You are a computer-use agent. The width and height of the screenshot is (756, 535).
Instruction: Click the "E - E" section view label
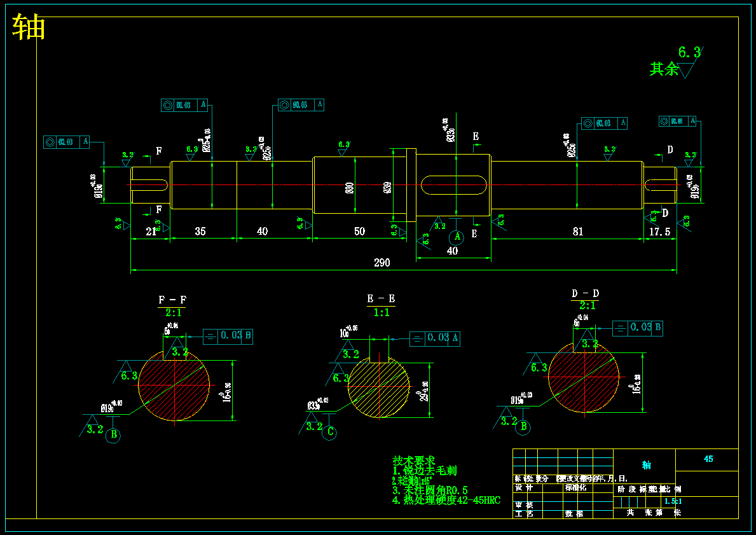coord(381,298)
